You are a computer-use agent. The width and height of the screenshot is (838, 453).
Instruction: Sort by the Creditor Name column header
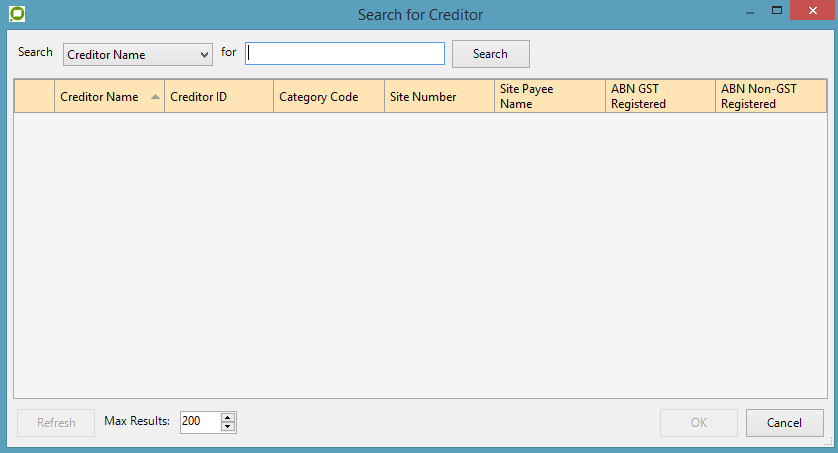tap(99, 97)
